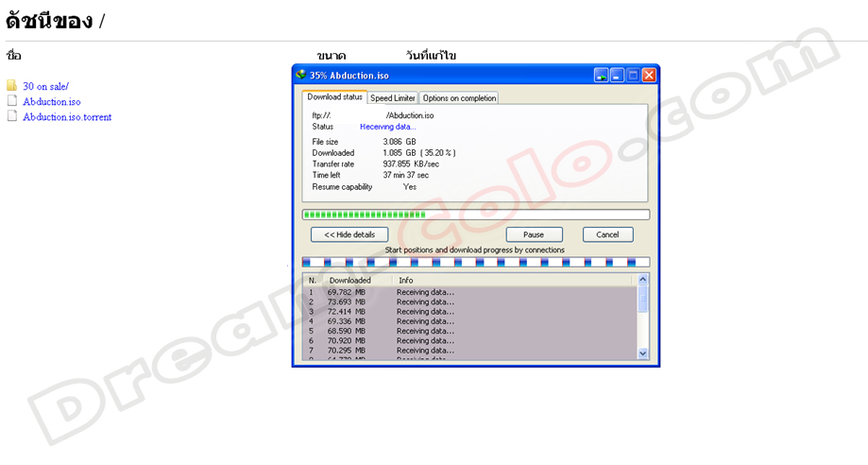Select connection row 4 with 69.336 MB

tap(470, 321)
